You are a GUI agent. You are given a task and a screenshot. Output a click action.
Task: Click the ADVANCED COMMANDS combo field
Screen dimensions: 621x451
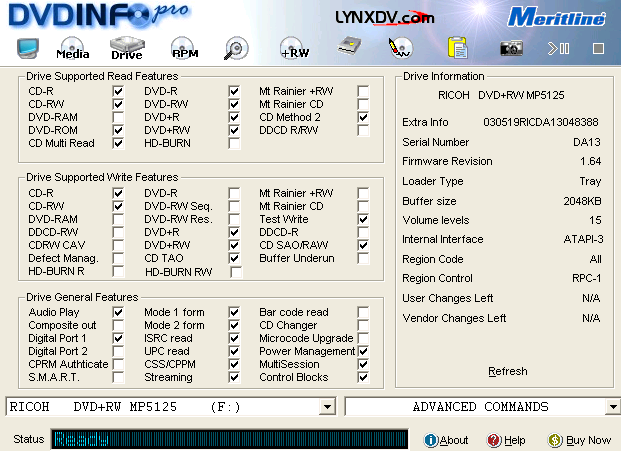(x=482, y=407)
